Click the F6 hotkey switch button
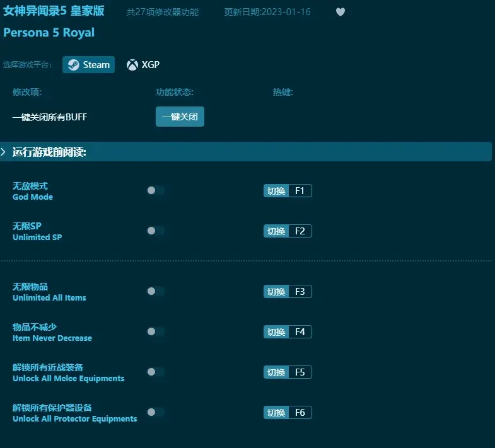This screenshot has width=495, height=448. point(288,413)
